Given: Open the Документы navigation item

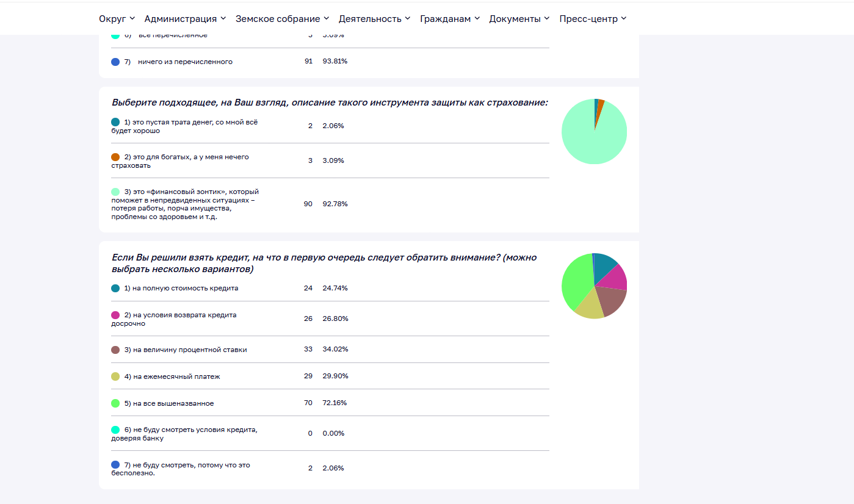Looking at the screenshot, I should coord(519,19).
